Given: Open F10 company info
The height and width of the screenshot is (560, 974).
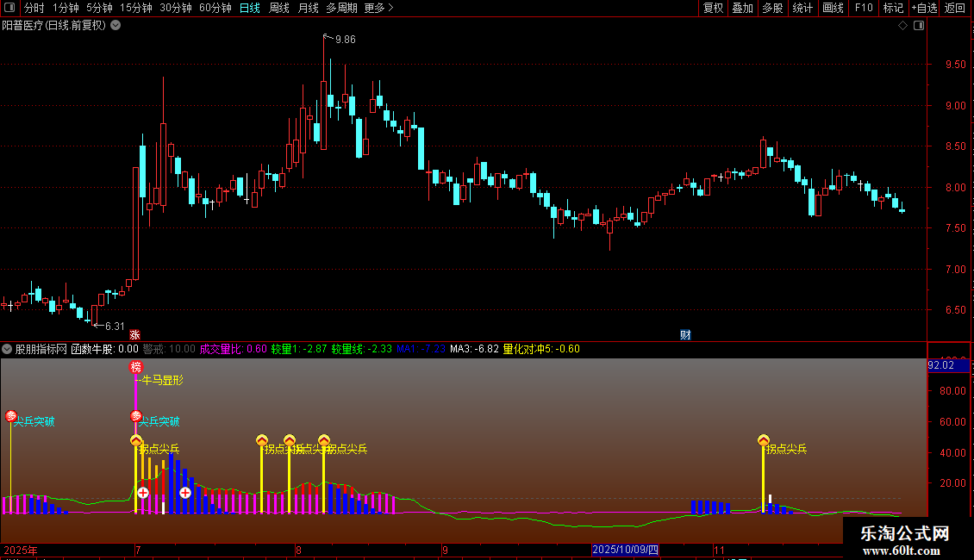Looking at the screenshot, I should 864,8.
